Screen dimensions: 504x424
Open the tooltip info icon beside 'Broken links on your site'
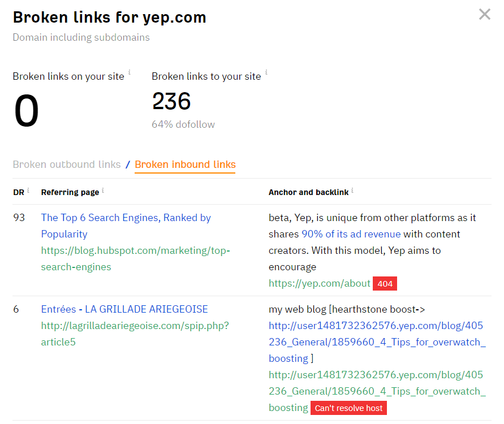[131, 72]
